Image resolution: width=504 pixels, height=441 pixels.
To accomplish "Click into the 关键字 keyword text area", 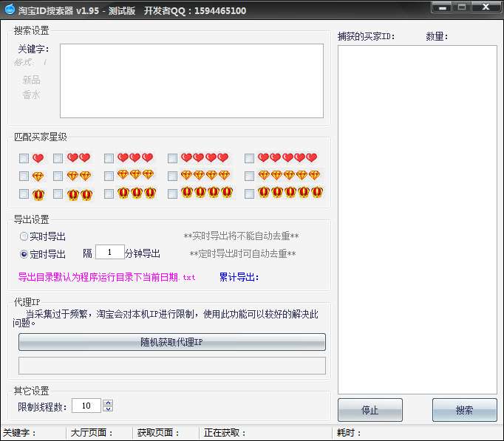I will (x=191, y=81).
